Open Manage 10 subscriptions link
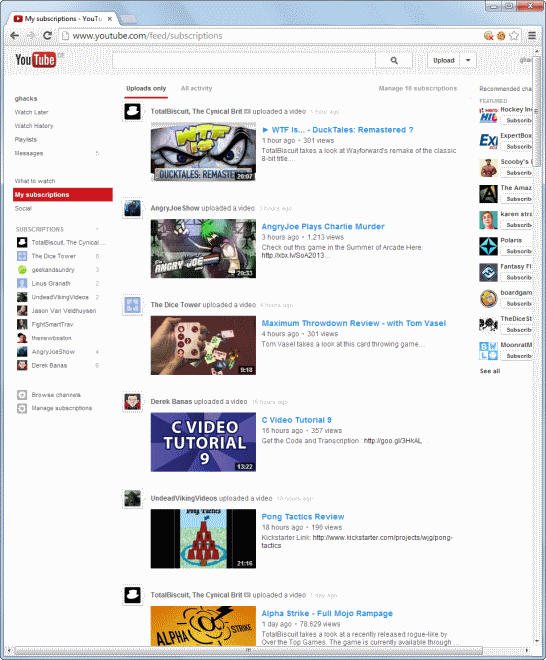Image resolution: width=546 pixels, height=660 pixels. (418, 88)
